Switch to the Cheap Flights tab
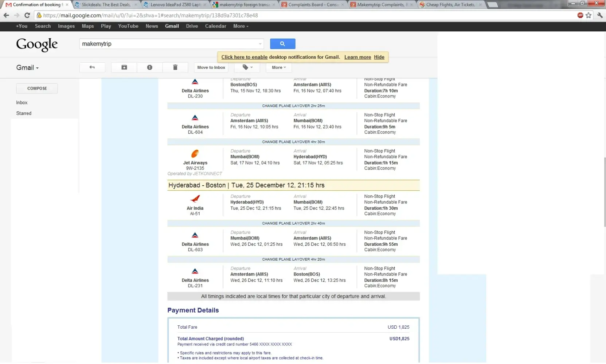 coord(450,5)
